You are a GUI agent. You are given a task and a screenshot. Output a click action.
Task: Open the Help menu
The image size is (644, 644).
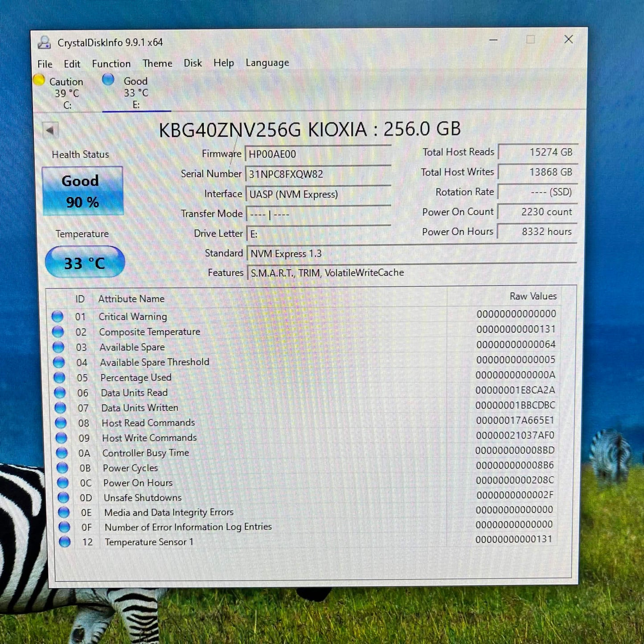point(224,63)
